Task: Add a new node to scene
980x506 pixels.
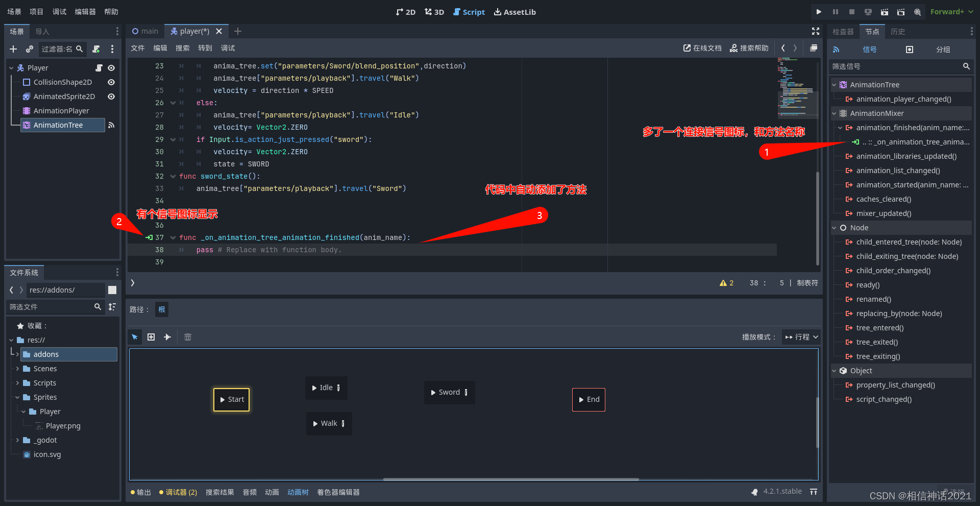Action: pos(14,49)
